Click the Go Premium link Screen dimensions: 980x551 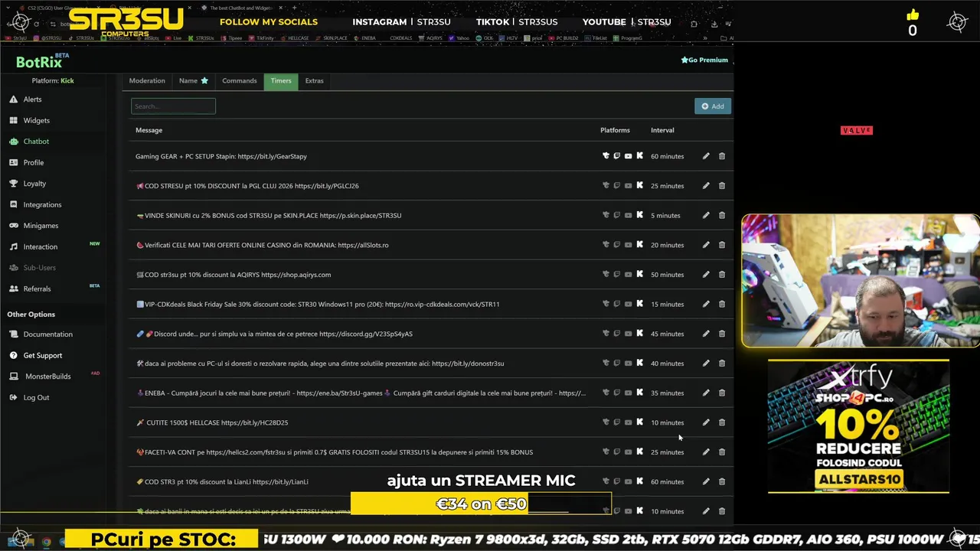(704, 60)
